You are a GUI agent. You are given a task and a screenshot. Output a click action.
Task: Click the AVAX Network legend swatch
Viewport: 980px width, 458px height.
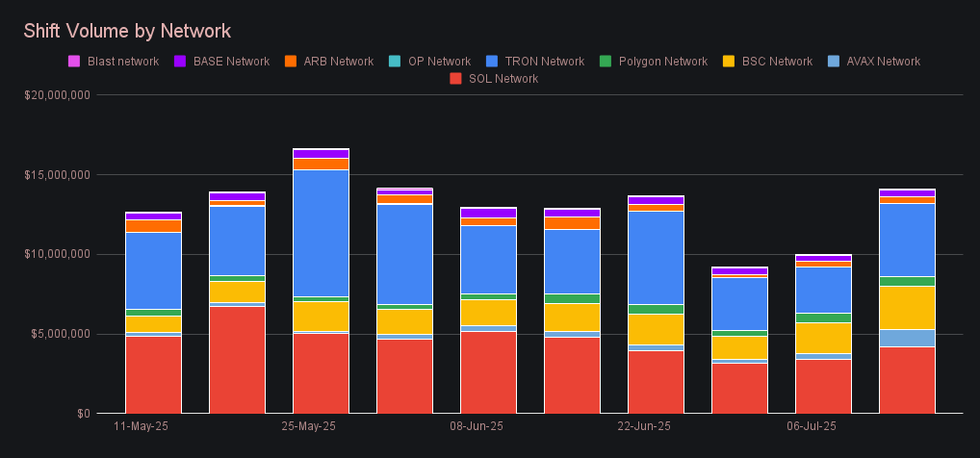834,62
